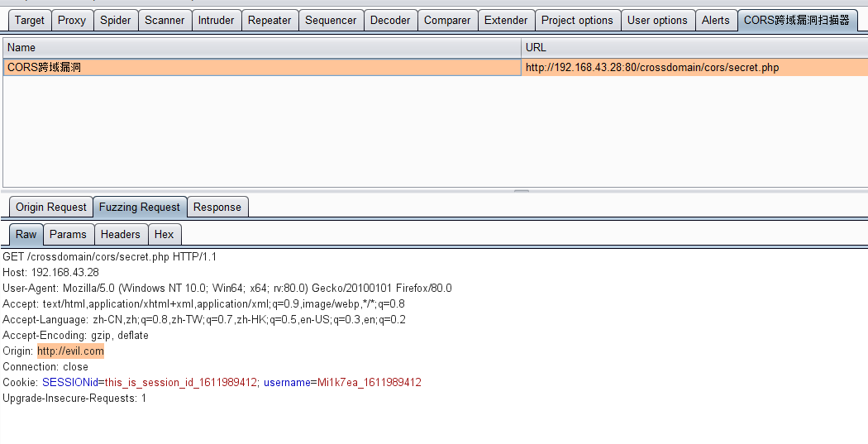Go to the Scanner tab
This screenshot has width=868, height=444.
coord(165,20)
